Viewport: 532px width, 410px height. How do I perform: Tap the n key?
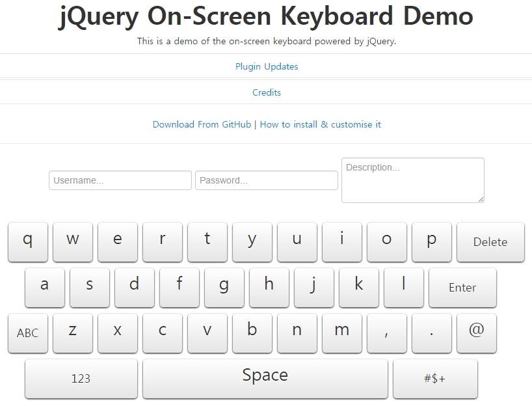pyautogui.click(x=297, y=333)
